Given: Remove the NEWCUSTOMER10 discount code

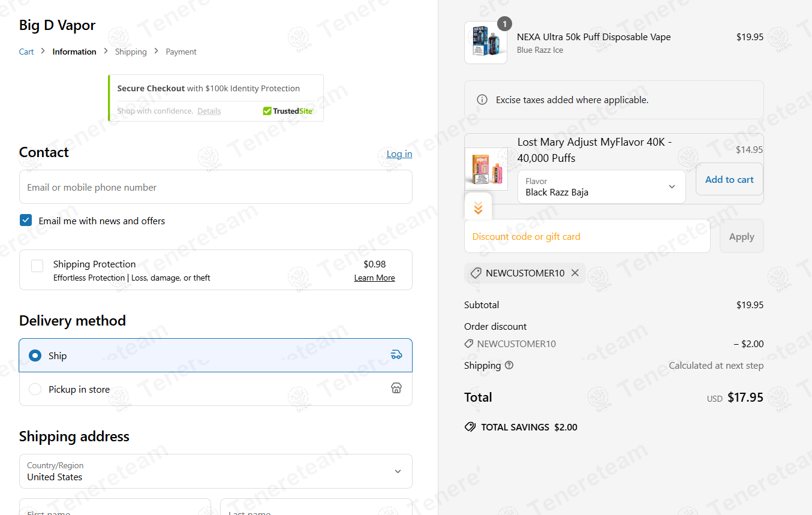Looking at the screenshot, I should (575, 273).
